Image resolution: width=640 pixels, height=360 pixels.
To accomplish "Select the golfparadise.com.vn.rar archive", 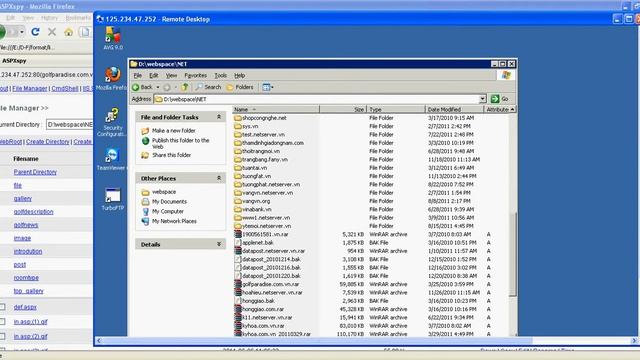I will click(270, 284).
